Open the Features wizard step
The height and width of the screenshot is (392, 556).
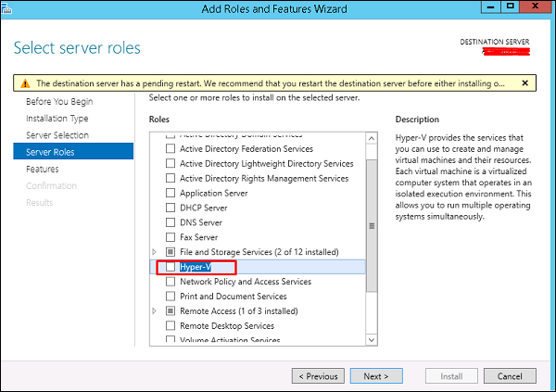43,169
